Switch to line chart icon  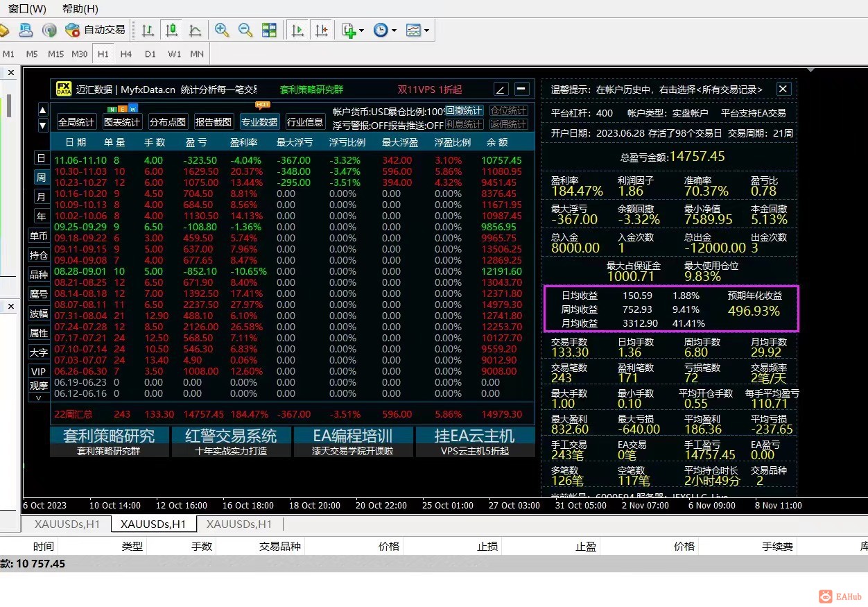(195, 30)
